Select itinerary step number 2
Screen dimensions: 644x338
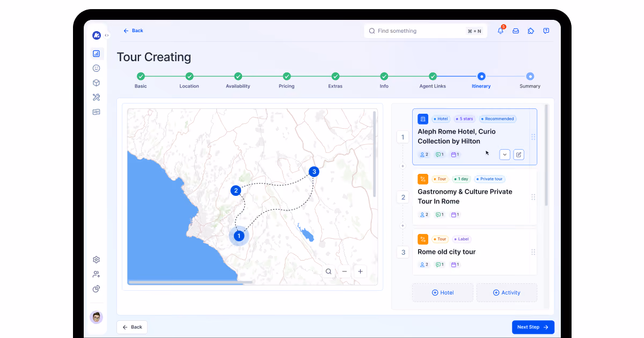click(x=403, y=197)
